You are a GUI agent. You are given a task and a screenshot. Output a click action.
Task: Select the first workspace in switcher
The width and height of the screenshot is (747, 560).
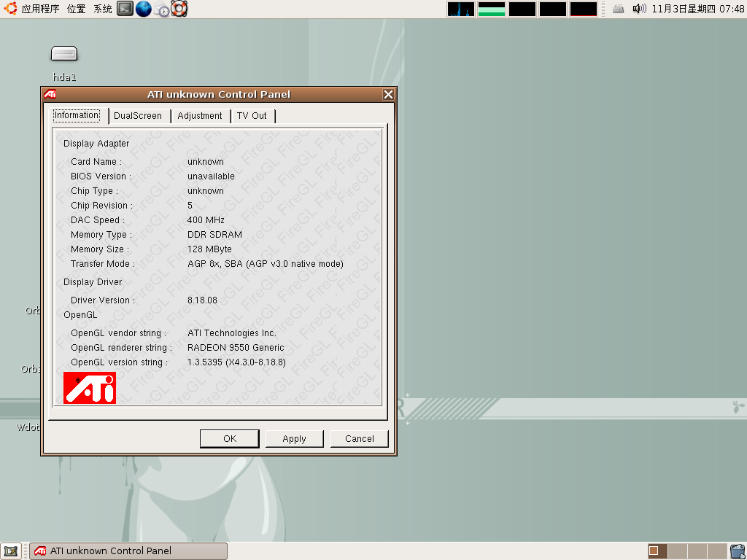pyautogui.click(x=657, y=551)
